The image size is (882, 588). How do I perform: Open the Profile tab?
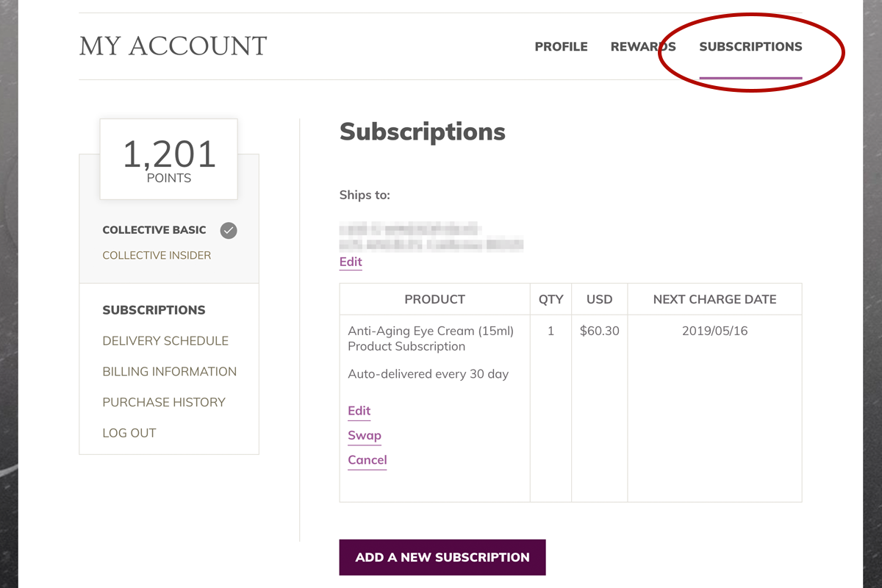[x=561, y=46]
